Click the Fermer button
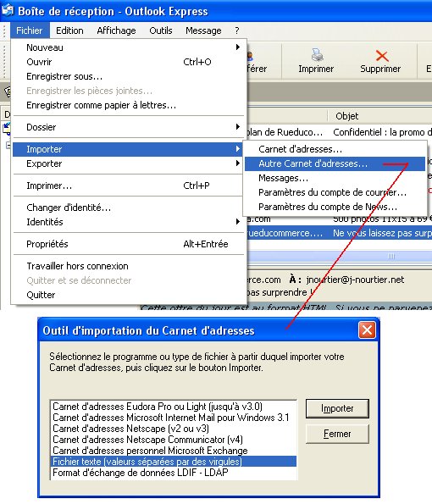Viewport: 432px width, 504px height. pos(337,434)
